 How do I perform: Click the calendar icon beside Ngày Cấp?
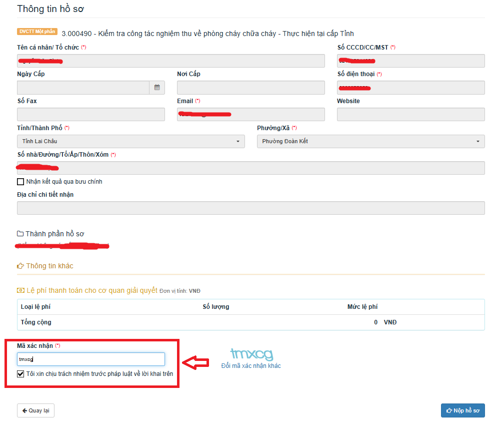(157, 88)
